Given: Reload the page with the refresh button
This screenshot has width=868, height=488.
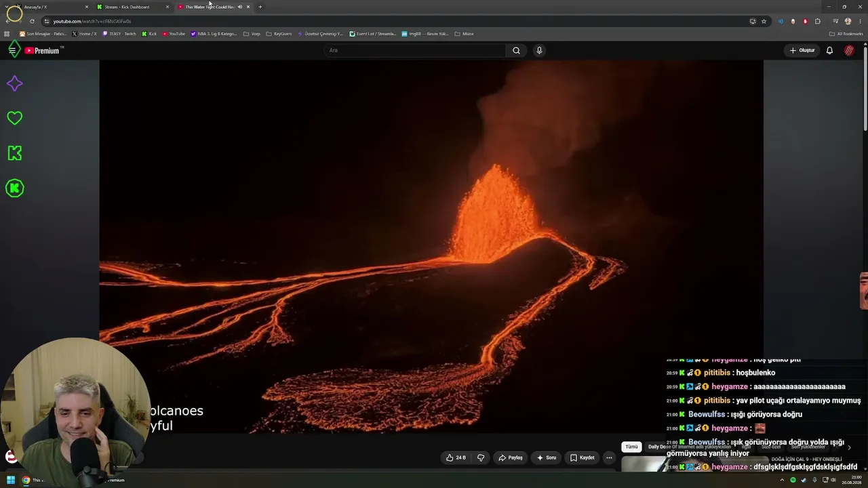Looking at the screenshot, I should tap(32, 21).
